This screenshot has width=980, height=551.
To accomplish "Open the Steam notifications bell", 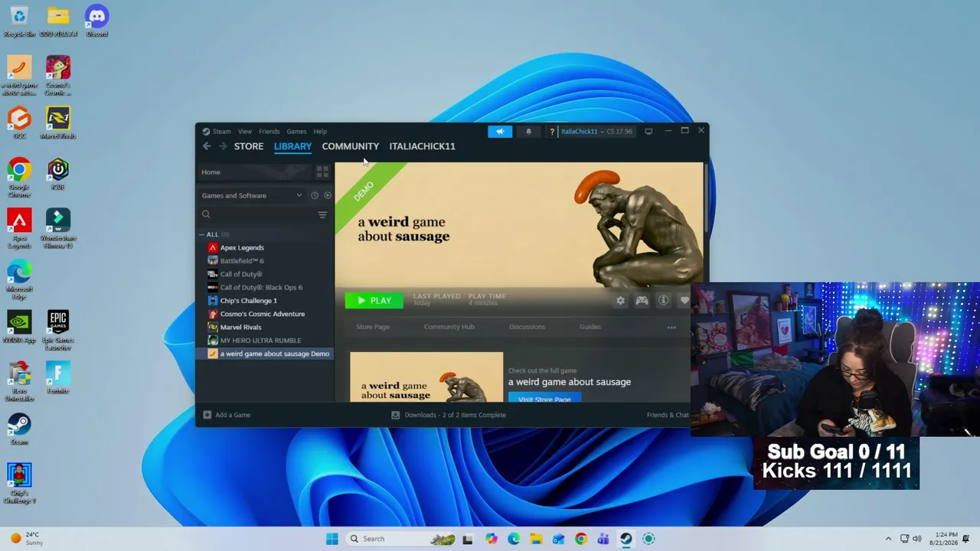I will tap(528, 132).
